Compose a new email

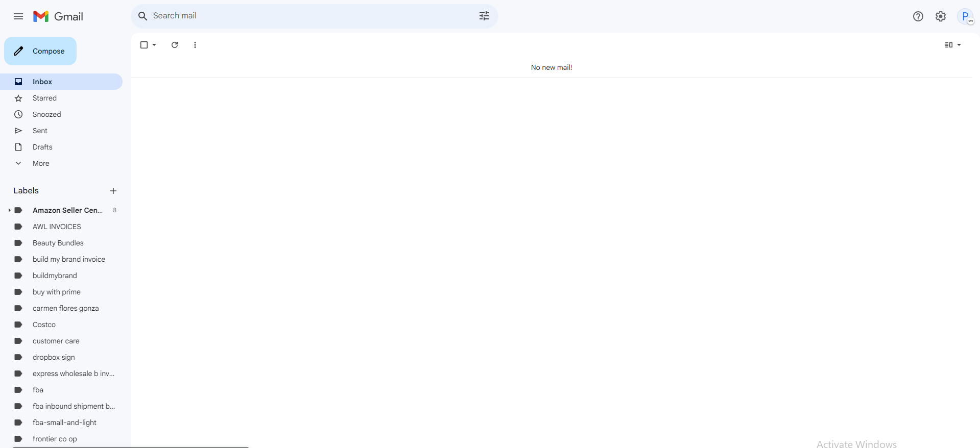(40, 51)
